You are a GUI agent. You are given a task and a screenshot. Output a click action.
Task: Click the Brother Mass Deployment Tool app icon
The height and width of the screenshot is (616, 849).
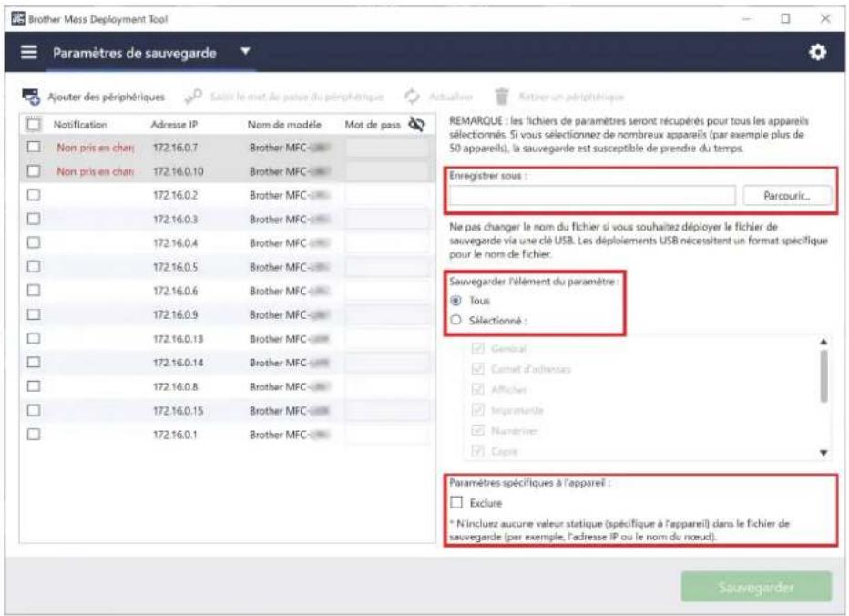[x=18, y=18]
